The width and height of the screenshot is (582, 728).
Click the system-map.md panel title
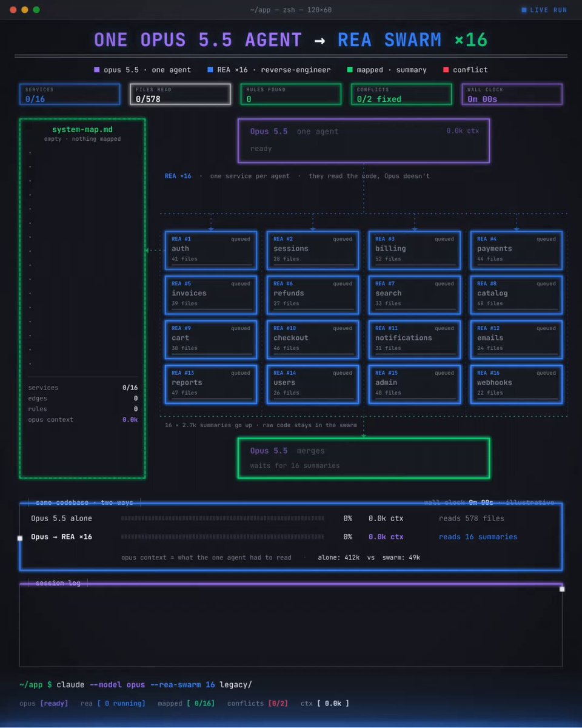coord(82,129)
